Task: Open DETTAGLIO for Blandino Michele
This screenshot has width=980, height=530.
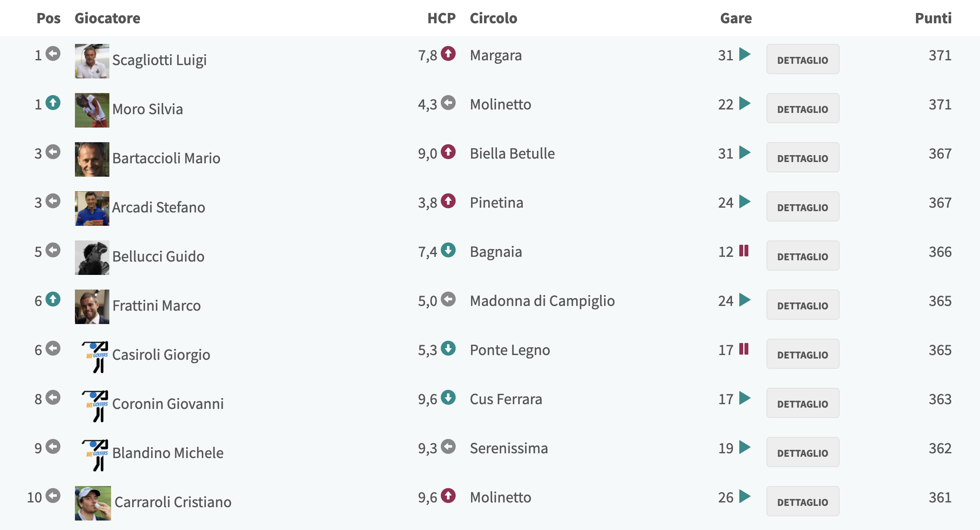Action: click(x=803, y=452)
